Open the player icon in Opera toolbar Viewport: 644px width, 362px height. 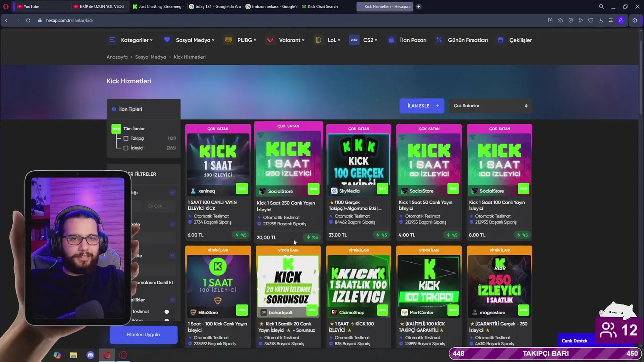tap(581, 20)
